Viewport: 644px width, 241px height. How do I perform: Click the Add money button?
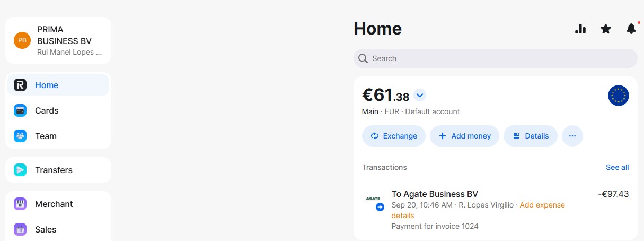tap(464, 136)
